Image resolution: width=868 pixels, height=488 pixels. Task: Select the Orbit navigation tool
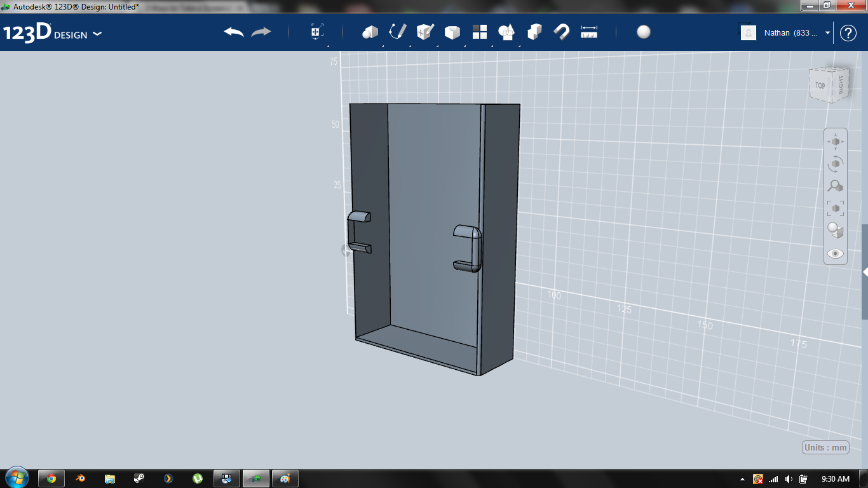[x=836, y=164]
